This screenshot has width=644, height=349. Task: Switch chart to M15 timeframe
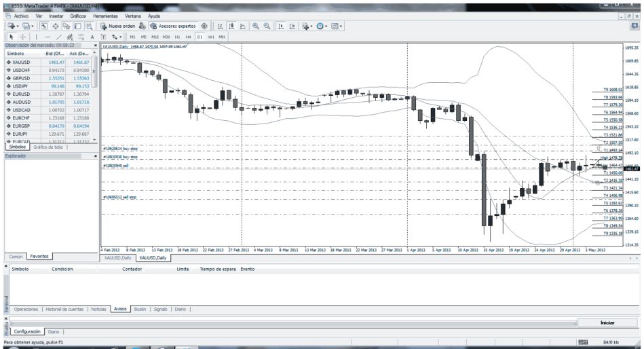coord(155,36)
